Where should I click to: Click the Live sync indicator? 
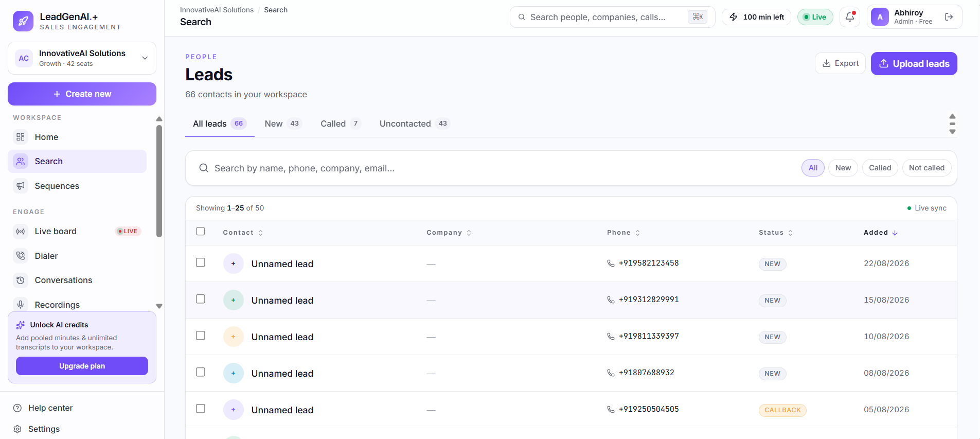point(926,208)
